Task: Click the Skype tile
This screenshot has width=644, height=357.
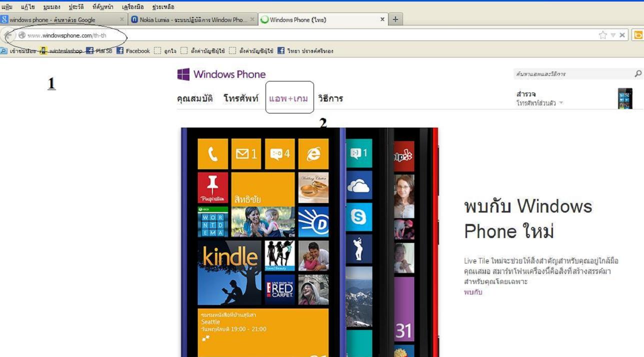Action: 359,217
